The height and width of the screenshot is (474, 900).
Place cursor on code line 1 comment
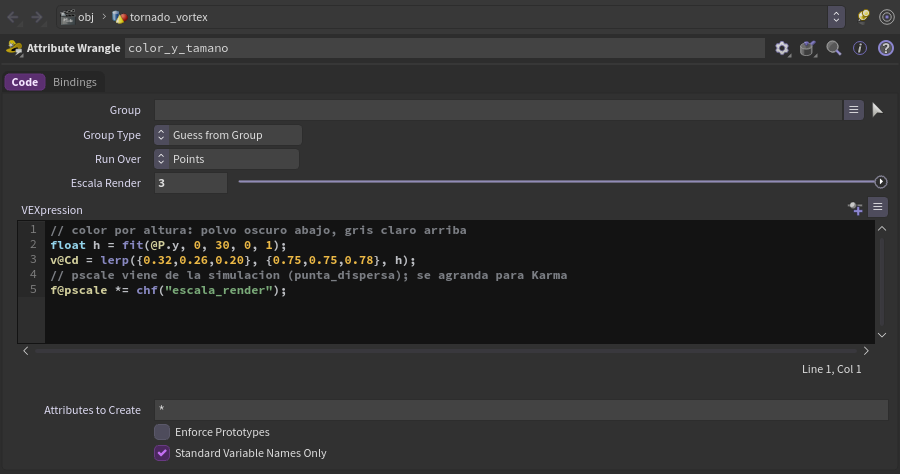click(258, 230)
